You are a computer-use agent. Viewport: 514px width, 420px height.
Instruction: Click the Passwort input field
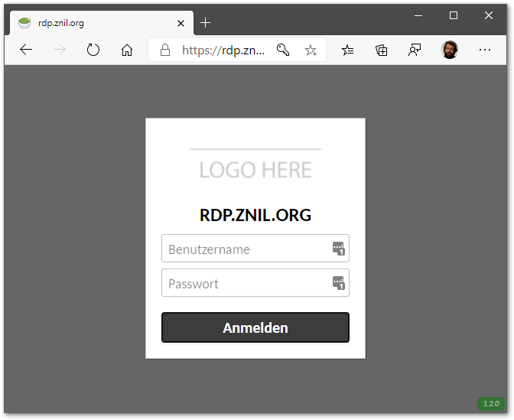pos(245,284)
